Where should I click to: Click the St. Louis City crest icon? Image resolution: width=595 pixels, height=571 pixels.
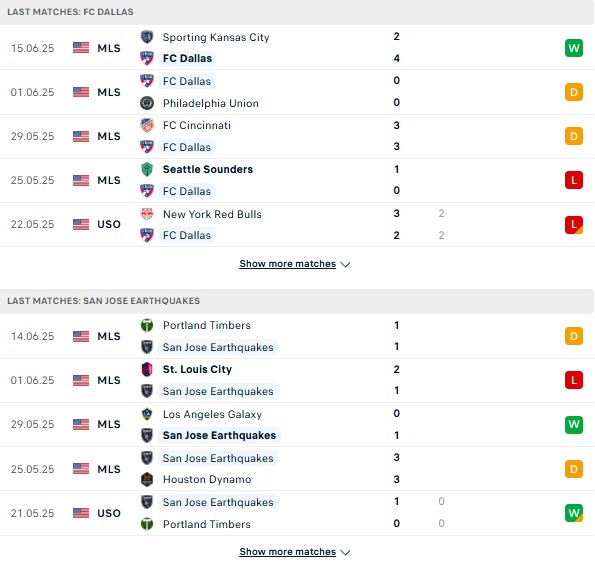pos(147,369)
